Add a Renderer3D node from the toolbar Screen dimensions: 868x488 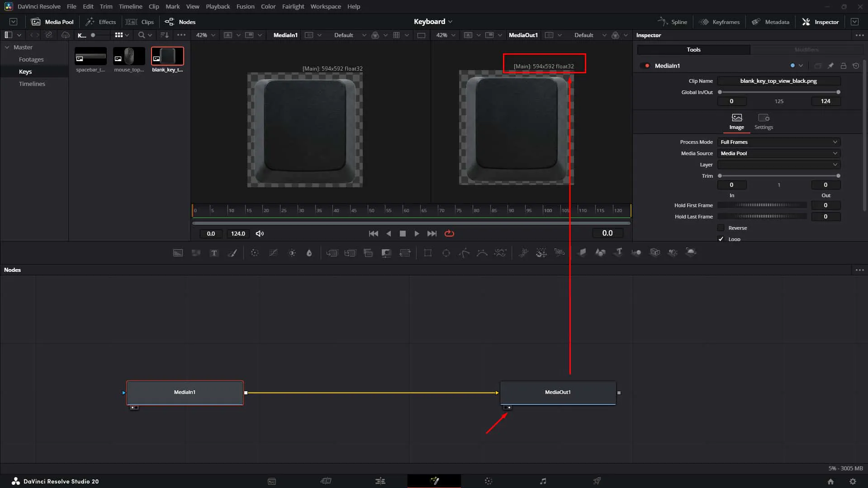click(x=691, y=252)
